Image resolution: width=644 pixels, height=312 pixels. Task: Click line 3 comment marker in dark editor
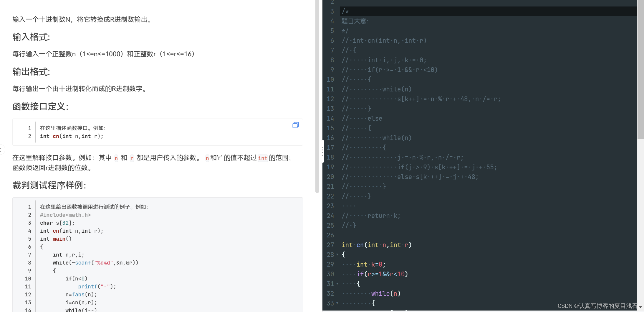[345, 11]
